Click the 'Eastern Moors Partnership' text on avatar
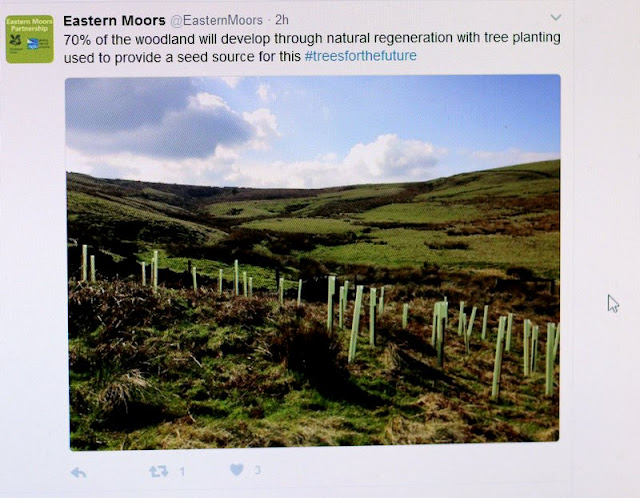Image resolution: width=640 pixels, height=498 pixels. click(x=29, y=24)
